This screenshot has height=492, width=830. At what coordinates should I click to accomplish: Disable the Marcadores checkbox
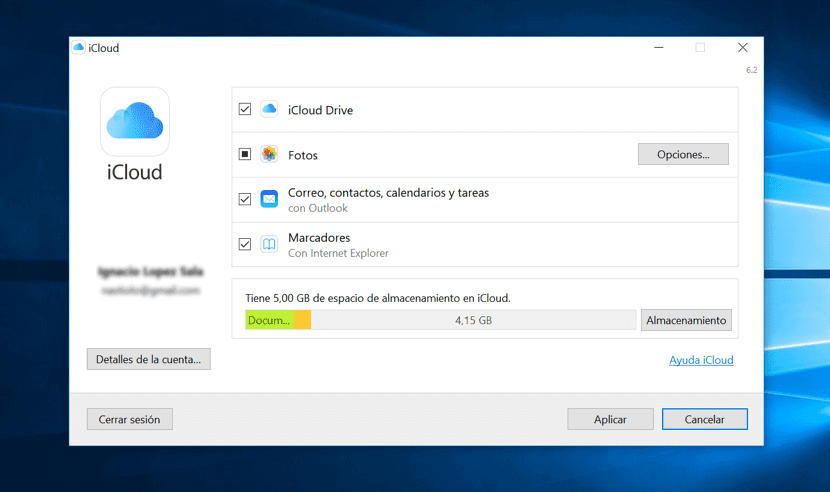(245, 244)
